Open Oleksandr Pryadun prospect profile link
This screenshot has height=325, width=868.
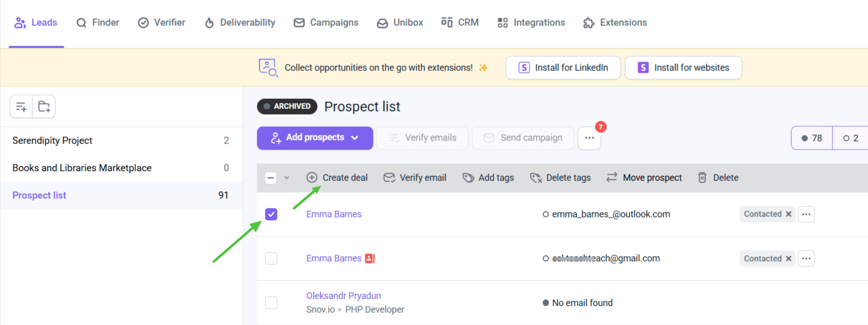343,296
